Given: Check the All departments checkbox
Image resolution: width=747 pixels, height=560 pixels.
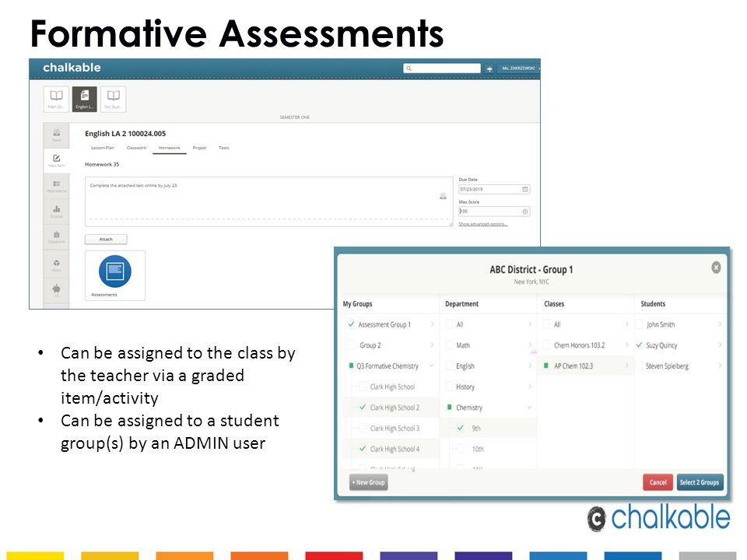Looking at the screenshot, I should 449,324.
